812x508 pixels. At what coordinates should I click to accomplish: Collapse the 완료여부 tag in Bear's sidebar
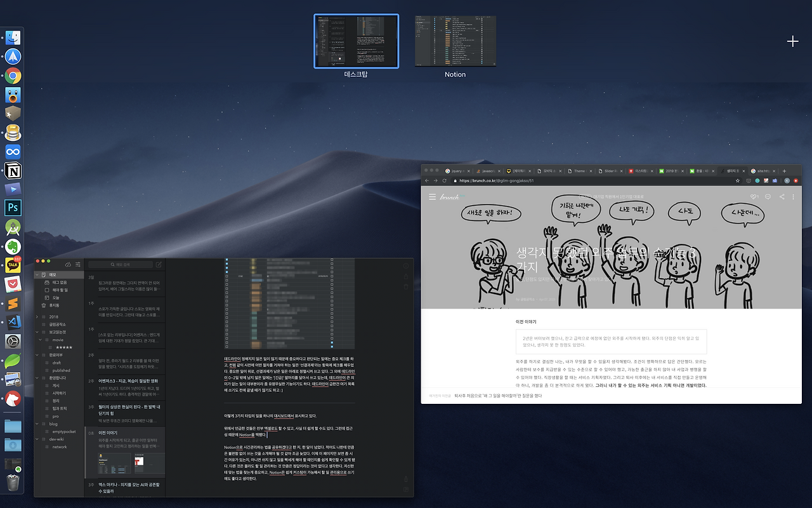click(x=37, y=355)
